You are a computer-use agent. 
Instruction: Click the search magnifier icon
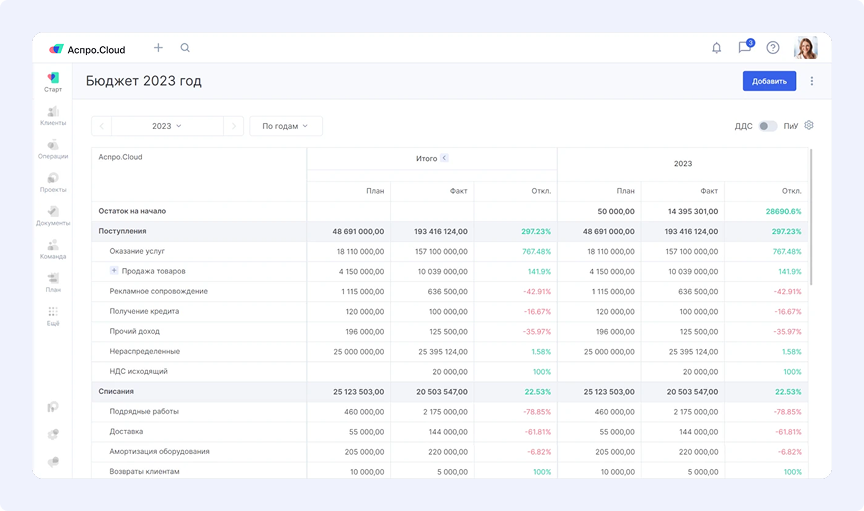pos(185,48)
